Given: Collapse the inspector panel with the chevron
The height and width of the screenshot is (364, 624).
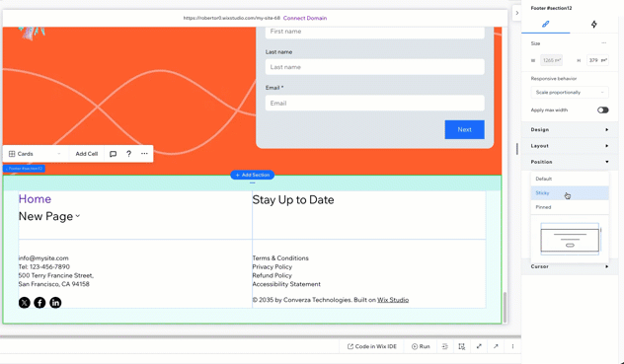Looking at the screenshot, I should coord(517,13).
